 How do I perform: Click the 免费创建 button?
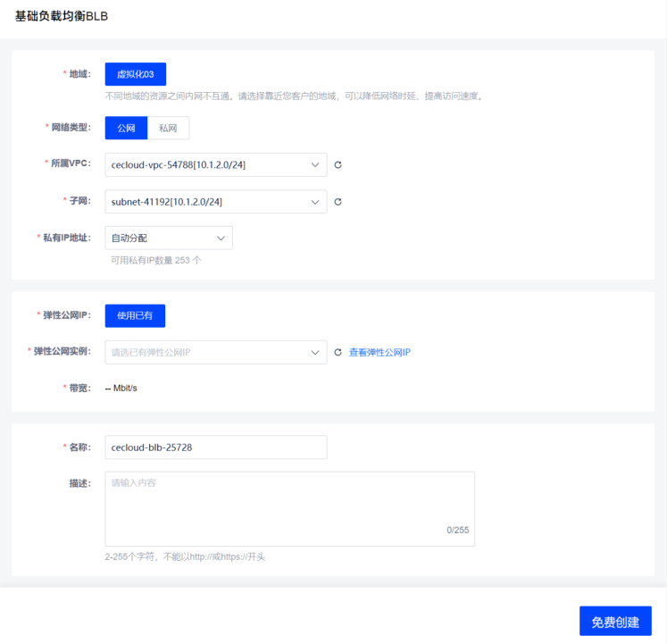tap(615, 621)
